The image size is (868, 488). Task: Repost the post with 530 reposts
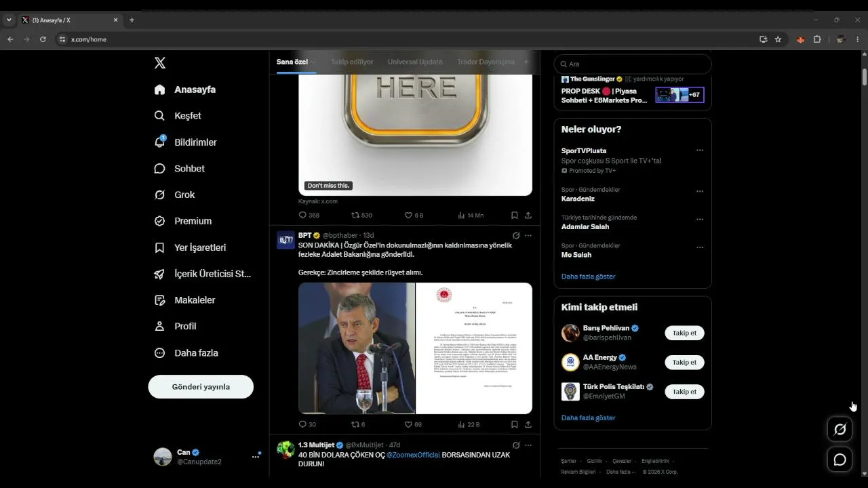coord(355,215)
